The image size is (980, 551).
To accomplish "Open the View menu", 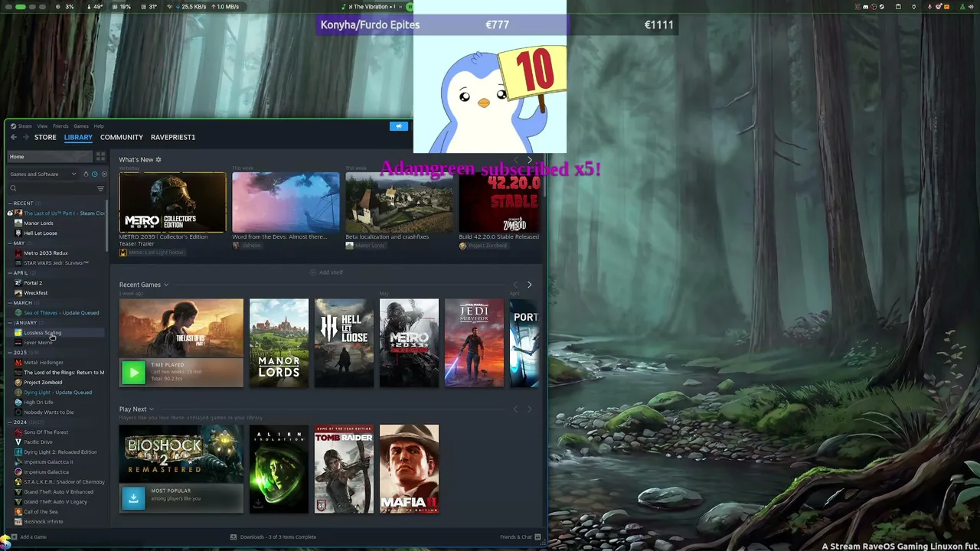I will click(42, 126).
